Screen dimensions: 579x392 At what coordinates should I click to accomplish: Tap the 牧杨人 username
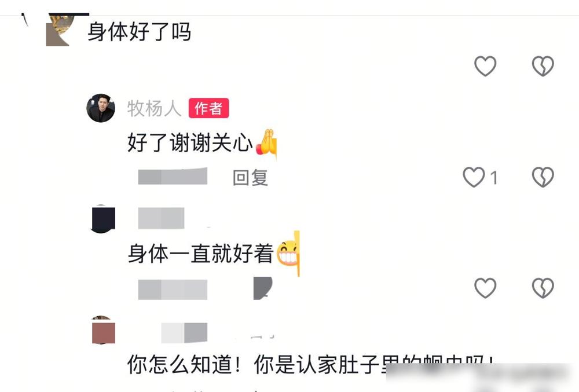coord(154,108)
